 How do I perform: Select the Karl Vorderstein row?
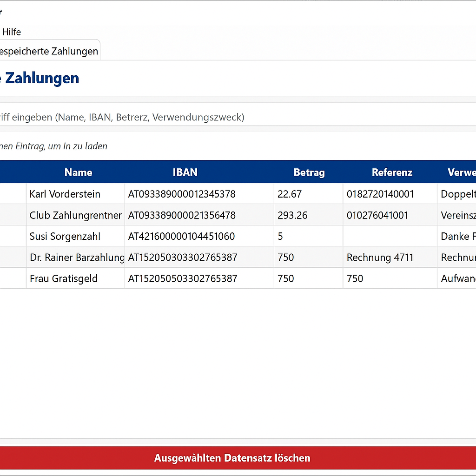coord(65,194)
